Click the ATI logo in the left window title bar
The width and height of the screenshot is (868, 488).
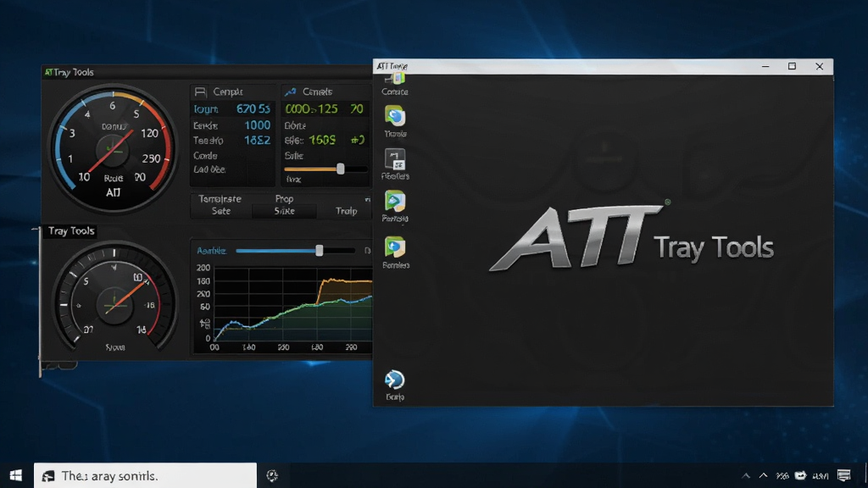tap(48, 72)
